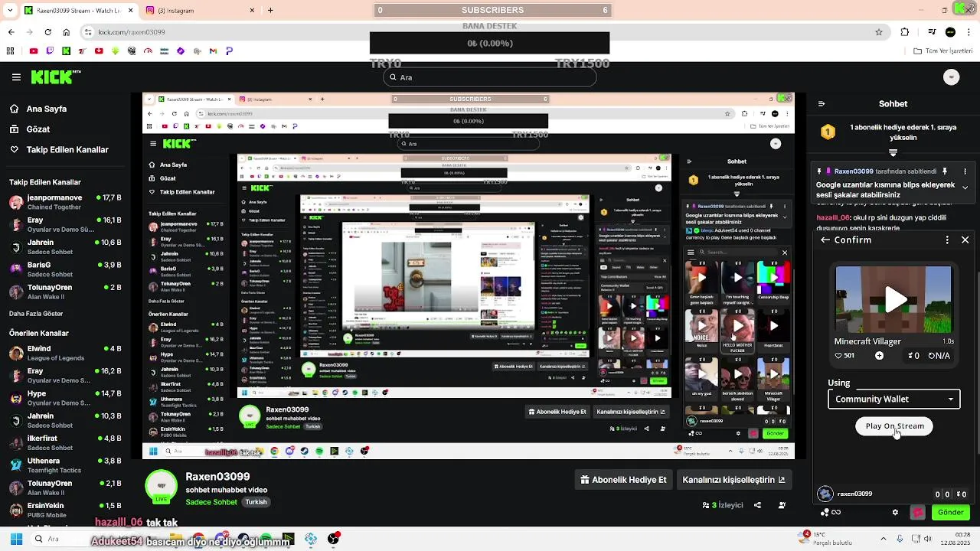
Task: Open Uthenera channel in sidebar
Action: coord(65,466)
